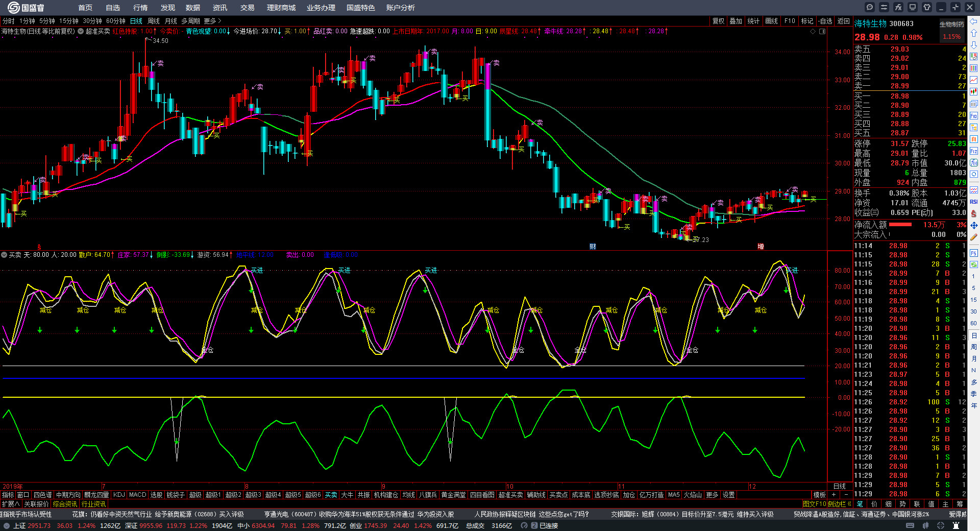Click the settings sliders icon in title bar
The image size is (980, 531).
[884, 7]
